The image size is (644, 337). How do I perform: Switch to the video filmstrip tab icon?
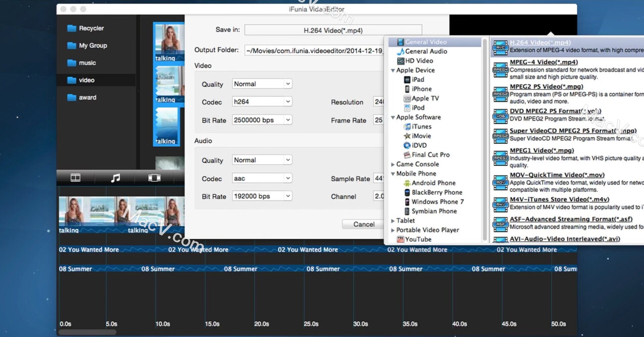click(x=75, y=178)
